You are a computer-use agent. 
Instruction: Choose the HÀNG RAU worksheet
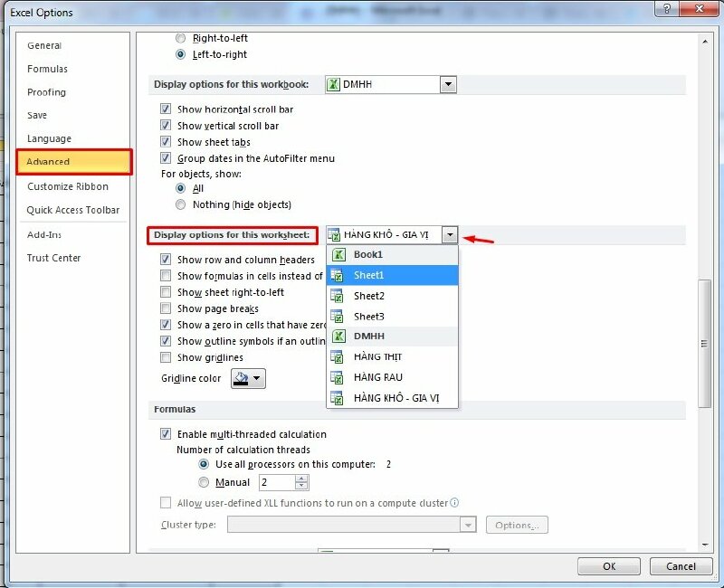click(389, 377)
